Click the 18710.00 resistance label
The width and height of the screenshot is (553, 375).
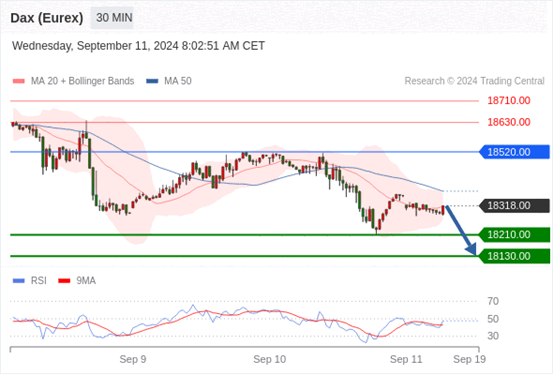pos(509,101)
